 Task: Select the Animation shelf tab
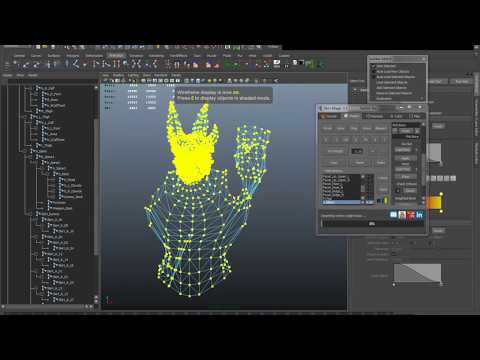coord(116,56)
